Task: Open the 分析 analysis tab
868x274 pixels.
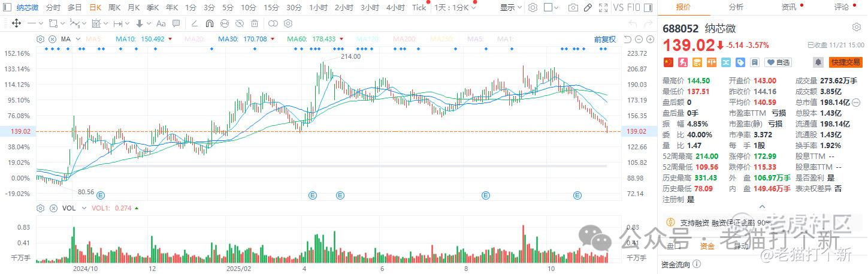Action: 736,7
